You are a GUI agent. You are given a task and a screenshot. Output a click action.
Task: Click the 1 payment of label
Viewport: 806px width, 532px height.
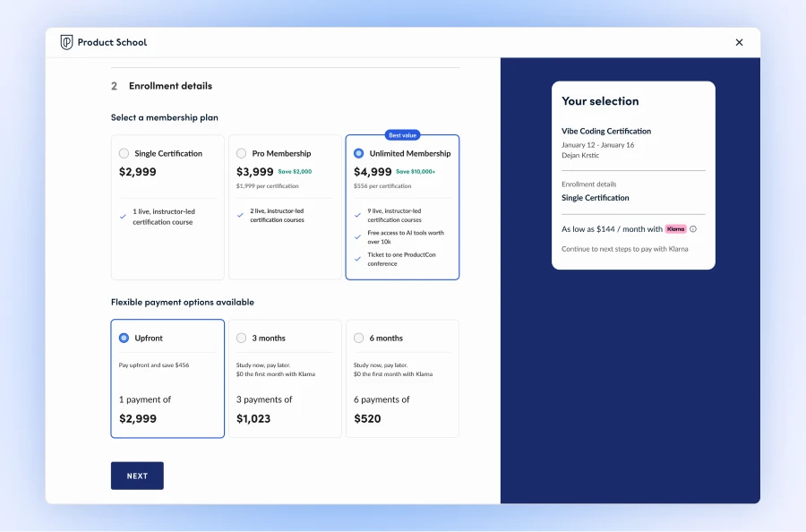[x=145, y=399]
